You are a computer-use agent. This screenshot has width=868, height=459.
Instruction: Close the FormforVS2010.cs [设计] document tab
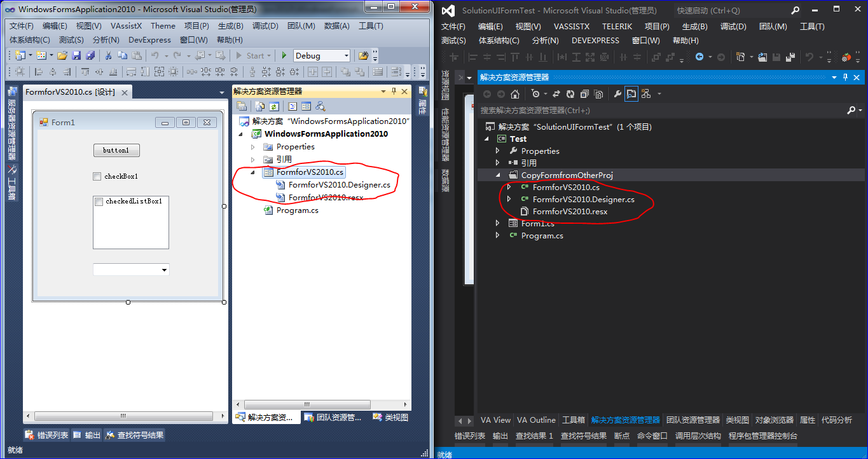click(x=125, y=93)
